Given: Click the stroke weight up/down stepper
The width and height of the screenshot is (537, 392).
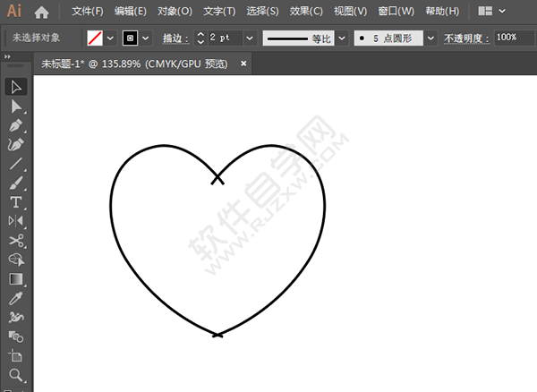Looking at the screenshot, I should [x=200, y=38].
